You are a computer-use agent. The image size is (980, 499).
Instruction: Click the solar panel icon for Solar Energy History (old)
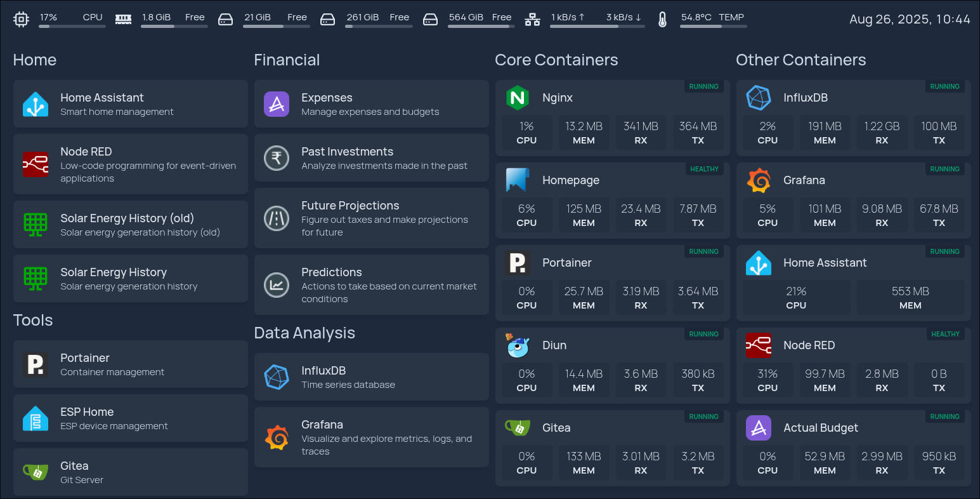[36, 225]
